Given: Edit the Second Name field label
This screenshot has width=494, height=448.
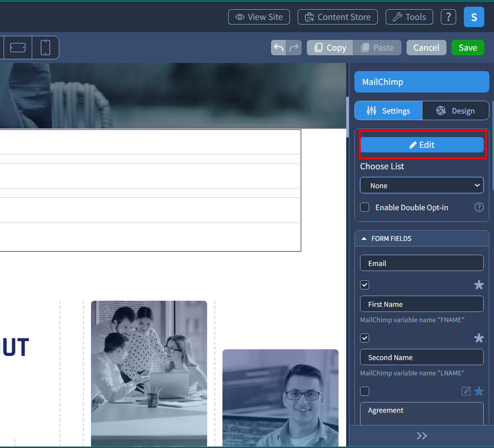Looking at the screenshot, I should point(421,357).
